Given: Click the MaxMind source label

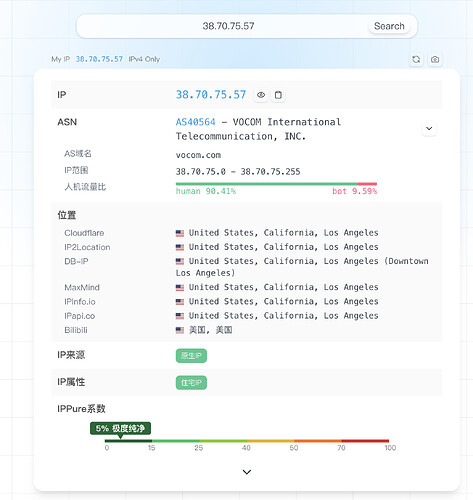Looking at the screenshot, I should pyautogui.click(x=82, y=287).
